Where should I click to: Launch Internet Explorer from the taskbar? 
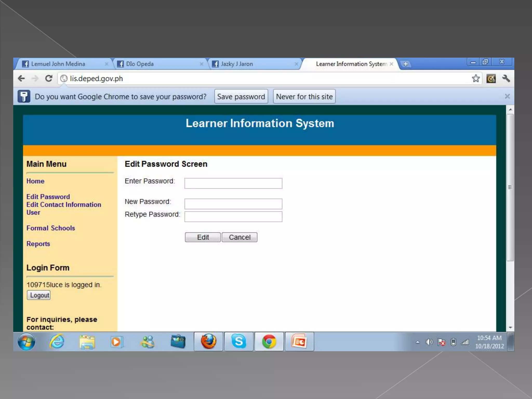pyautogui.click(x=57, y=342)
